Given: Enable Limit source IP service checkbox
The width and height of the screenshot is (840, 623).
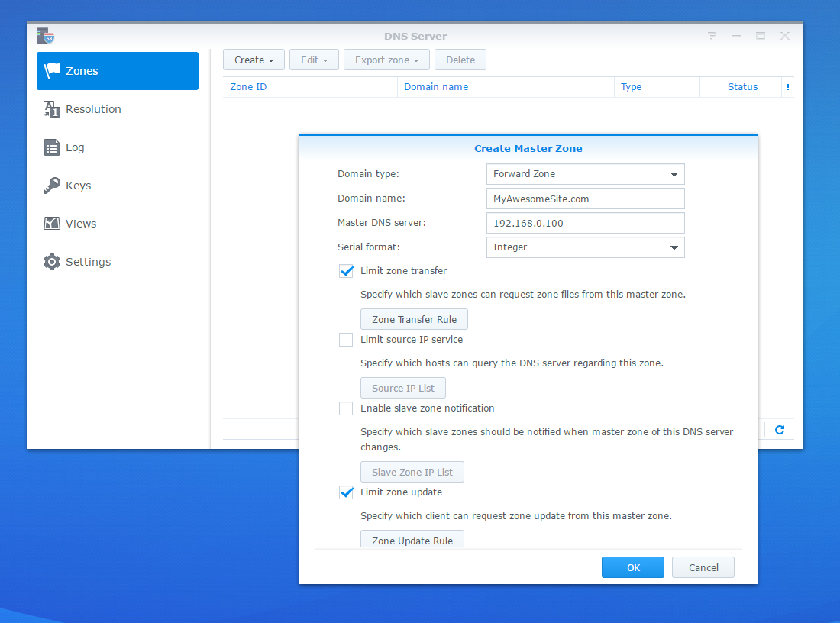Looking at the screenshot, I should tap(346, 340).
